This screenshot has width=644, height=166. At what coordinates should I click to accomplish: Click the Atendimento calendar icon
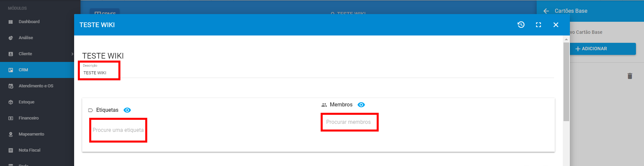coord(11,86)
